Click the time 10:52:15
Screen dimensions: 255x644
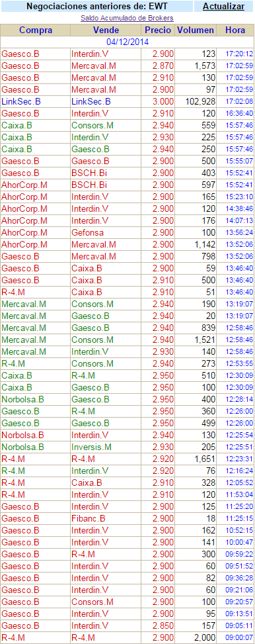tap(239, 530)
